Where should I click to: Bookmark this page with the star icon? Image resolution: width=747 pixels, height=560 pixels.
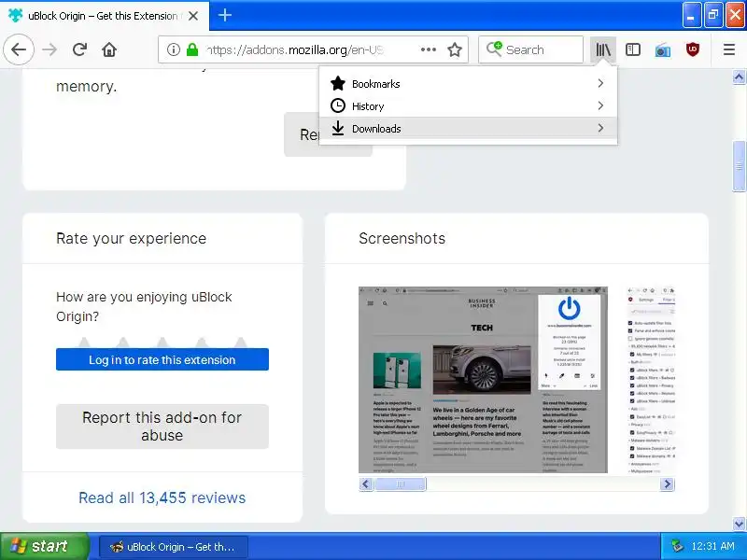[x=455, y=49]
